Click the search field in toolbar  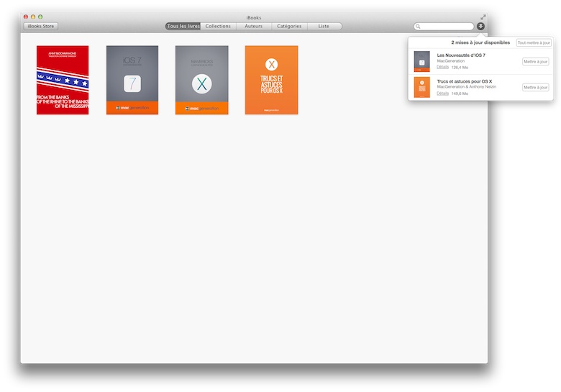[x=444, y=27]
